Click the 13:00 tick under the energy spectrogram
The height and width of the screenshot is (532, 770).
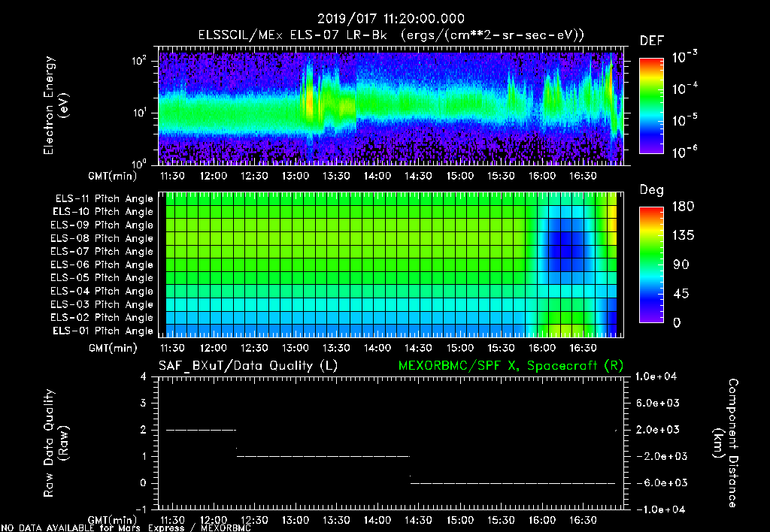click(x=295, y=176)
